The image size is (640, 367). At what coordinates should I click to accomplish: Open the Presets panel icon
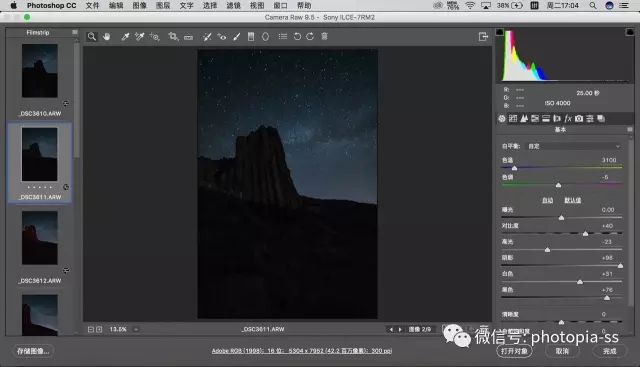pos(590,119)
